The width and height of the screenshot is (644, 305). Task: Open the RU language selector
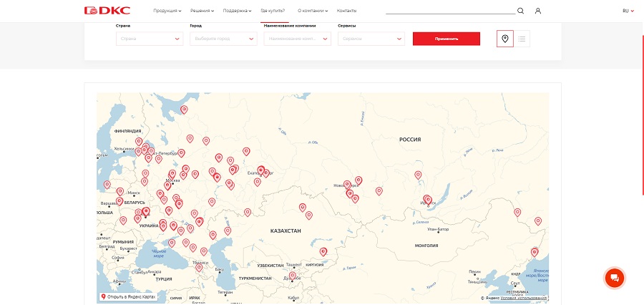click(x=628, y=11)
